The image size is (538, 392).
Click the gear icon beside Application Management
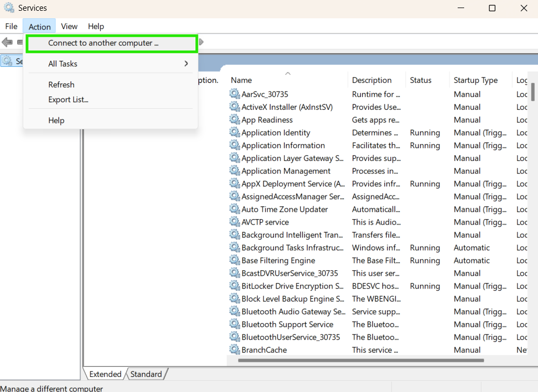(x=234, y=171)
